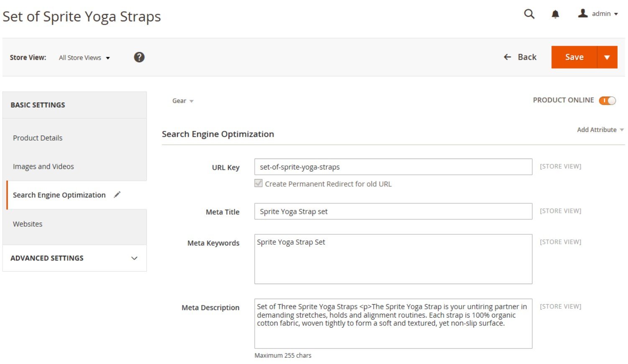
Task: Check the notifications bell icon
Action: 555,14
